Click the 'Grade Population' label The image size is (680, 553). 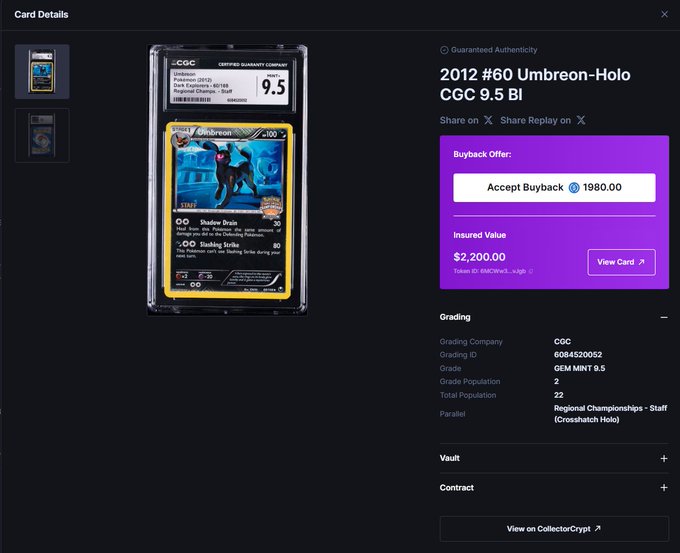470,382
